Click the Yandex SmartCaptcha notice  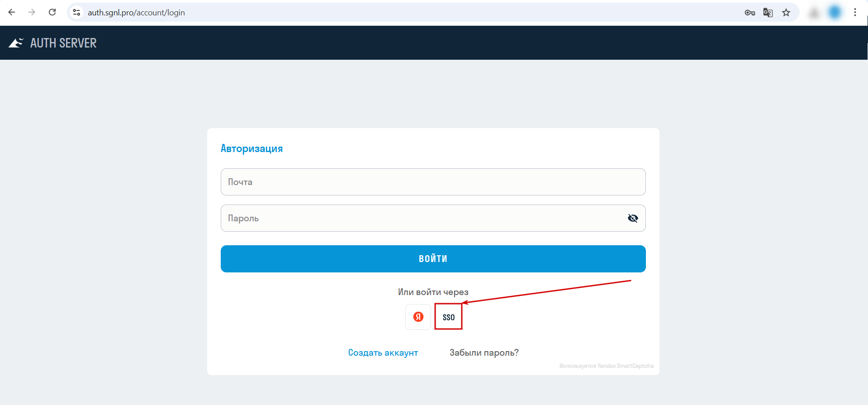click(x=606, y=366)
